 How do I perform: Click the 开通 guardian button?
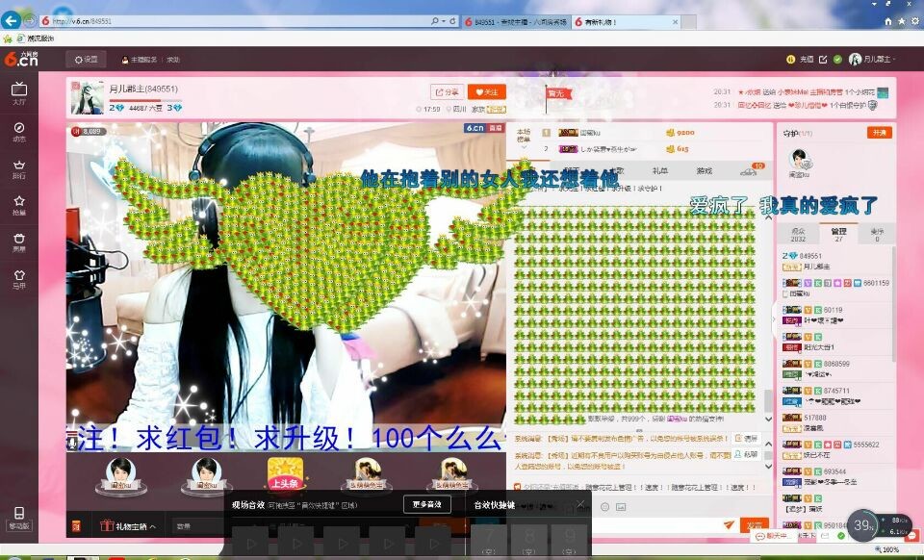pyautogui.click(x=879, y=133)
